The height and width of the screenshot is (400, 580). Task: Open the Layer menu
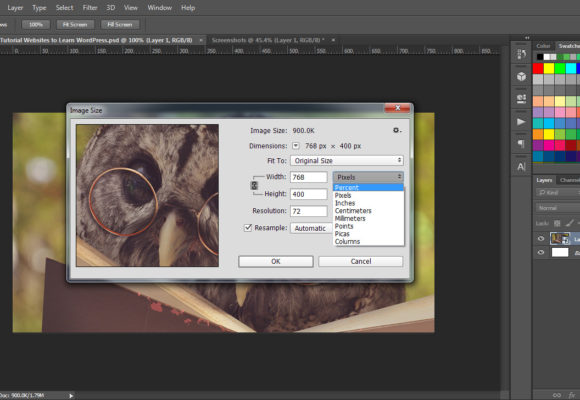[x=15, y=8]
